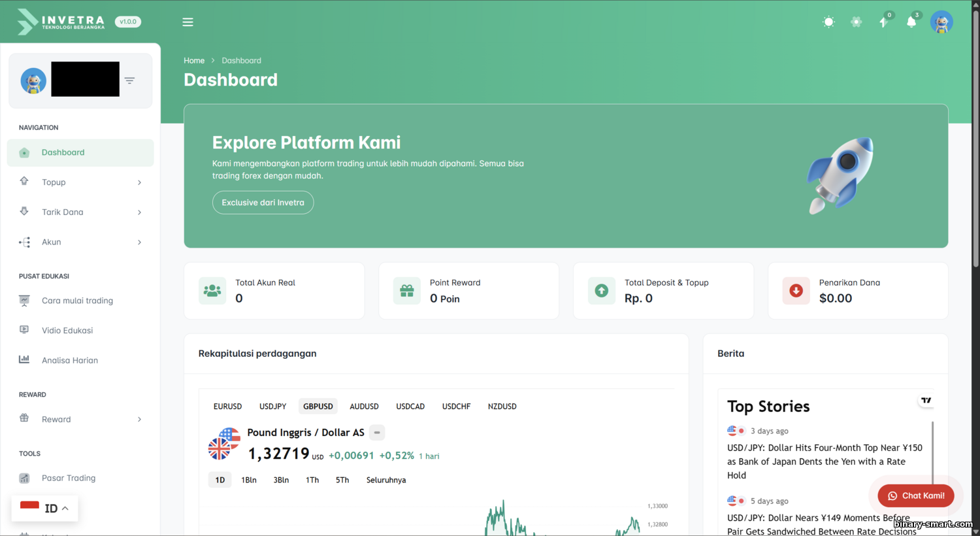Click the filter icon in profile card
980x536 pixels.
click(x=129, y=80)
